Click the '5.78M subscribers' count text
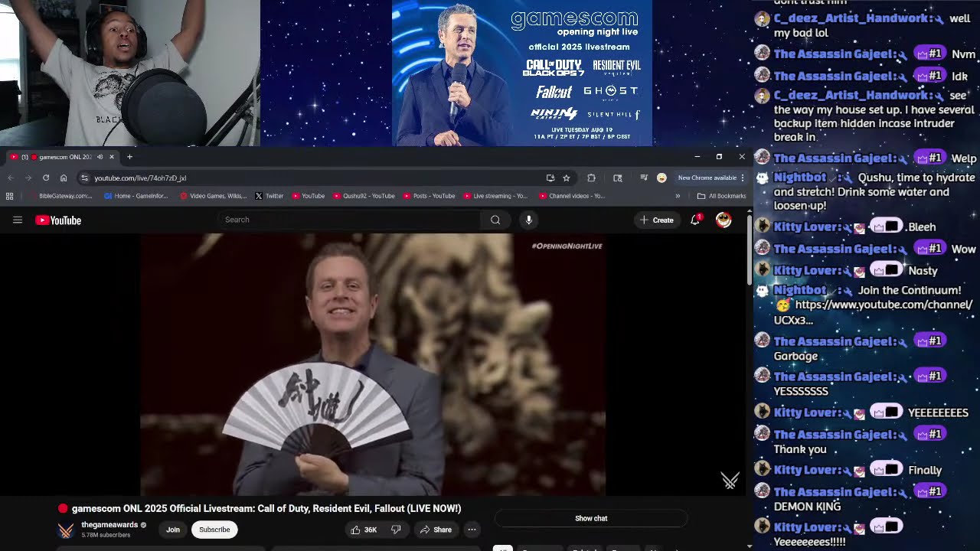The image size is (980, 551). click(106, 535)
